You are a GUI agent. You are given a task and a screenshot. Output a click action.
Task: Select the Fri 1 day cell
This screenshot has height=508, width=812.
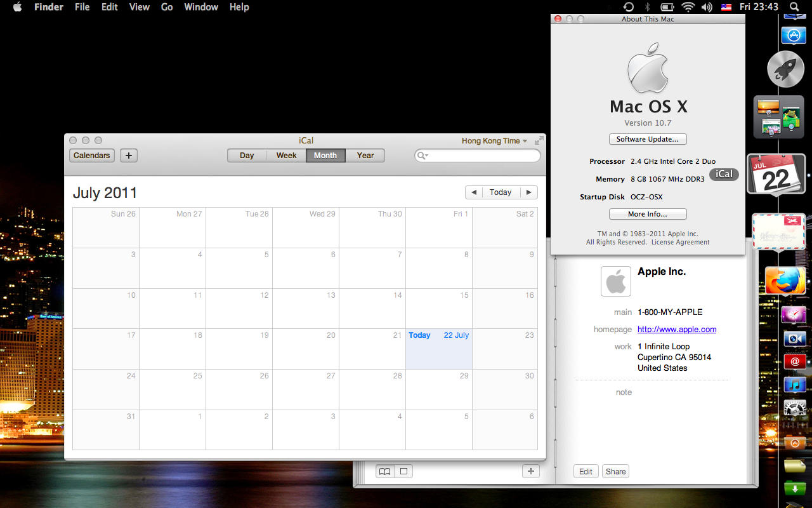(439, 227)
